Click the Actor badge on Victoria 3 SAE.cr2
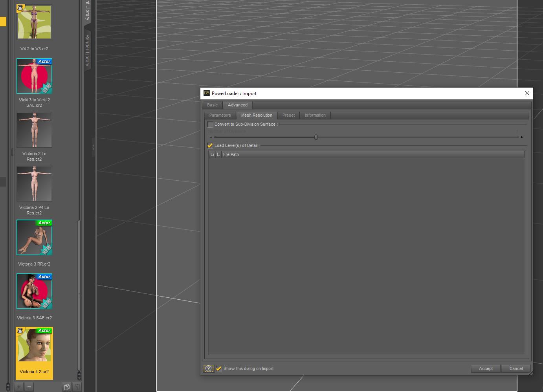The width and height of the screenshot is (543, 392). [44, 277]
